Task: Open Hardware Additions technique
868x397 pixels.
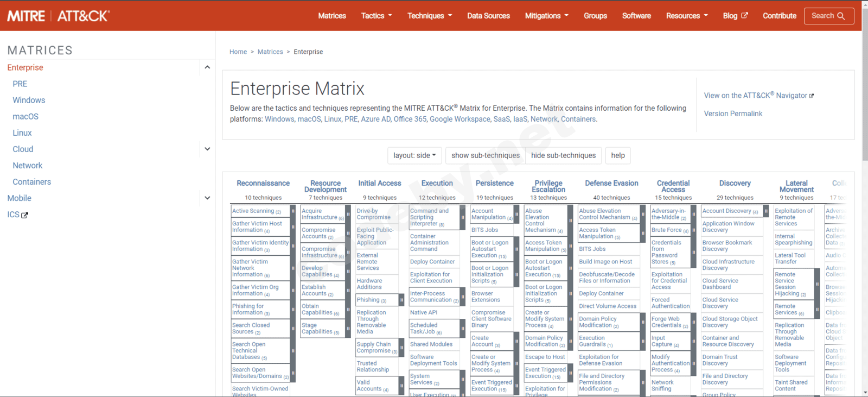Action: 369,284
